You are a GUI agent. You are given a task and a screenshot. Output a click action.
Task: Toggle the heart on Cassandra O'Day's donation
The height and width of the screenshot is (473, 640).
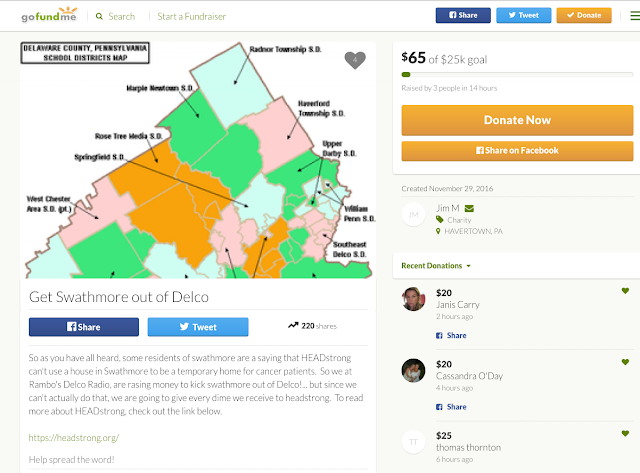[625, 363]
